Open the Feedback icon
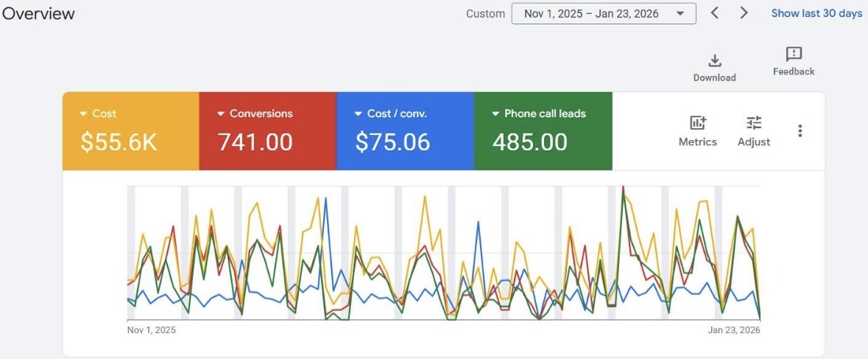This screenshot has width=868, height=359. (794, 55)
